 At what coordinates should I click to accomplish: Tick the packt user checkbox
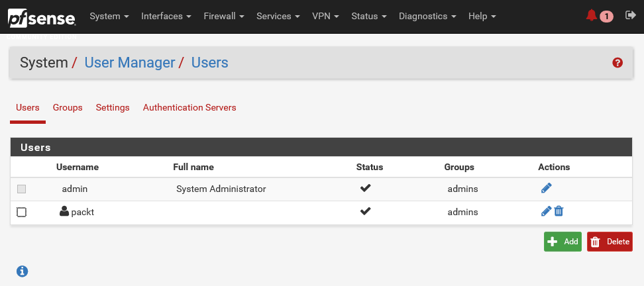[22, 212]
